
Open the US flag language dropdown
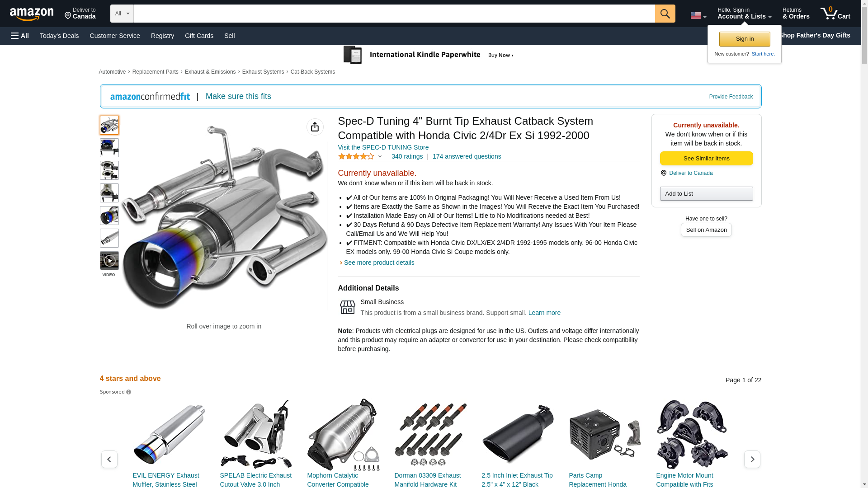(x=698, y=15)
